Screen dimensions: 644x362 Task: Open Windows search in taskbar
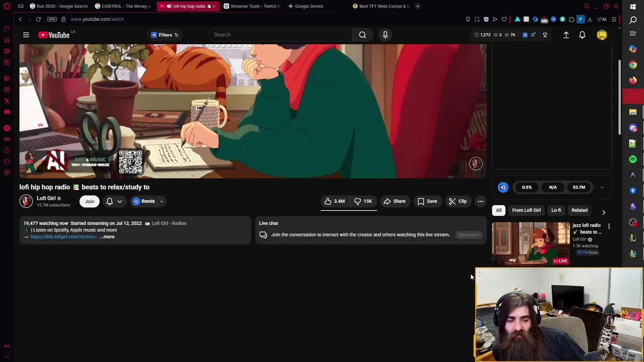(x=633, y=20)
